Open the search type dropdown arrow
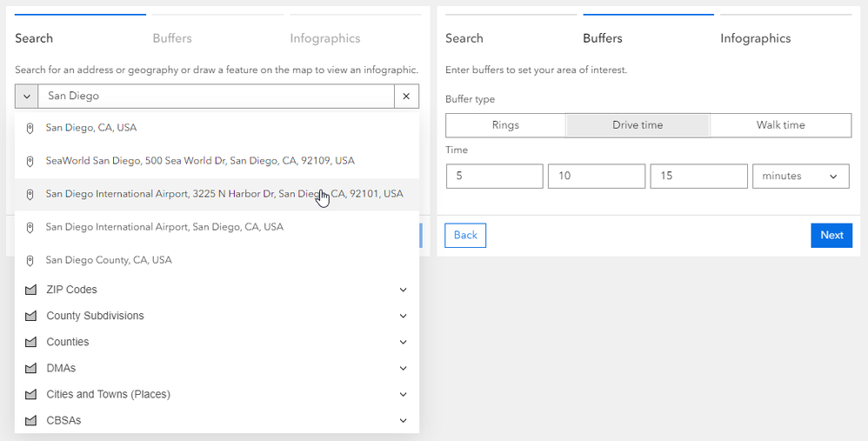The width and height of the screenshot is (868, 441). pyautogui.click(x=27, y=97)
